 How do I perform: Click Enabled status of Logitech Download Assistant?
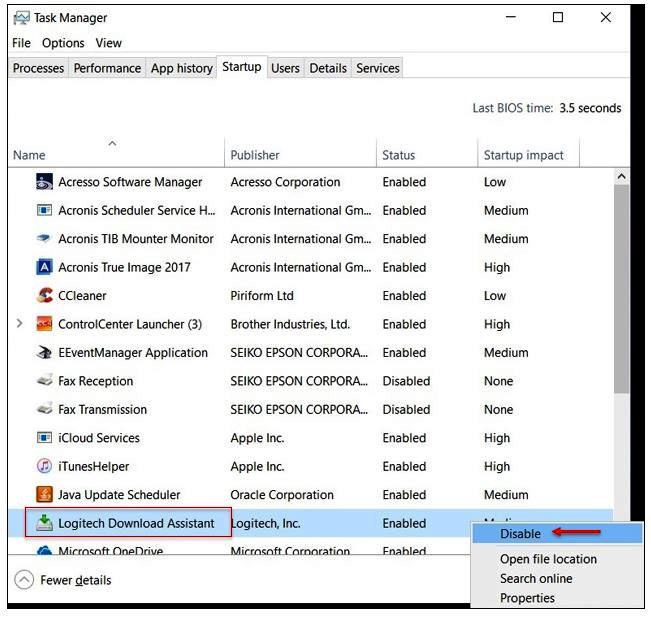(404, 523)
